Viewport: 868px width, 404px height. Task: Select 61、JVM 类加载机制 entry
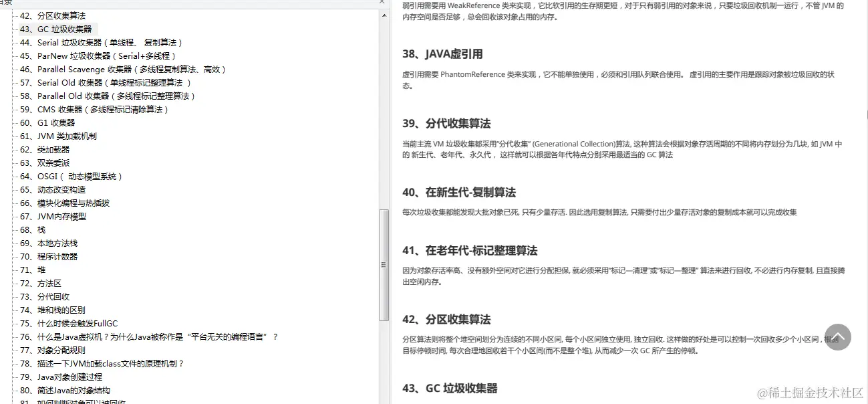[x=61, y=136]
